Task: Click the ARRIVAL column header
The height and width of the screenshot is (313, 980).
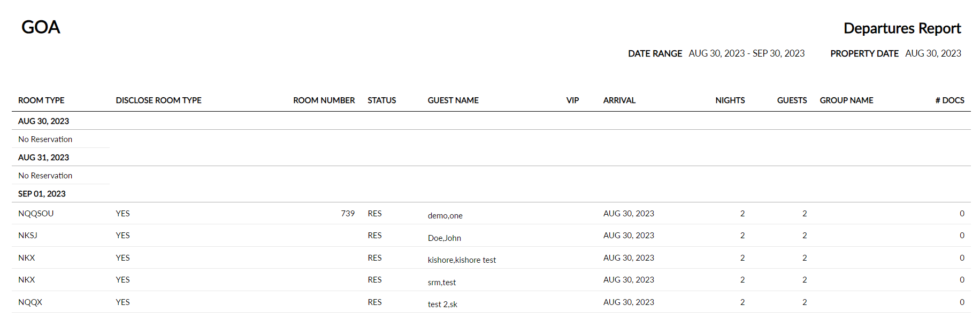Action: pos(619,100)
